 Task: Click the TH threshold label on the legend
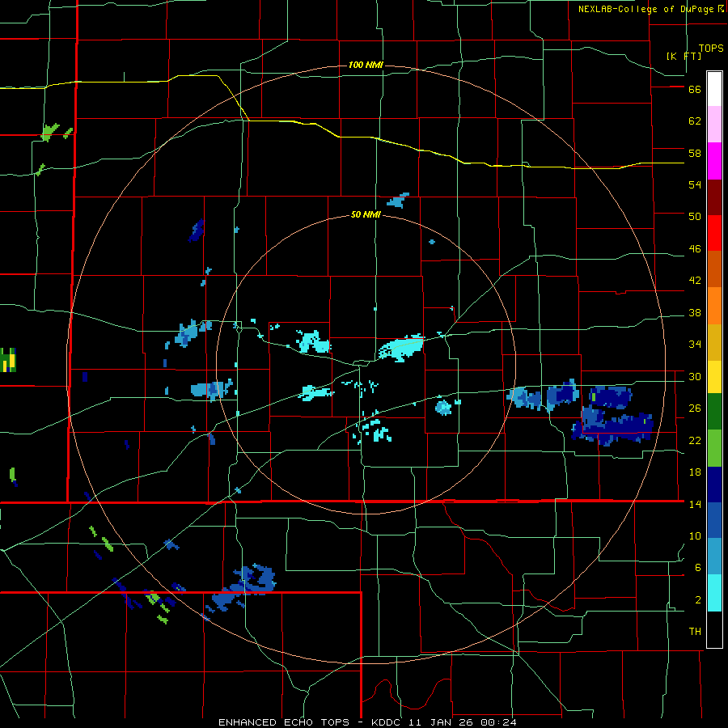click(695, 632)
